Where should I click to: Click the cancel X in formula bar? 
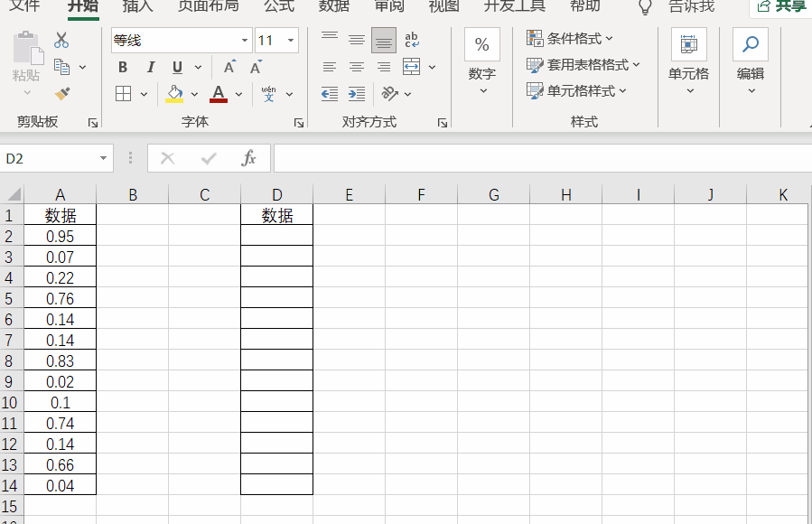click(167, 158)
